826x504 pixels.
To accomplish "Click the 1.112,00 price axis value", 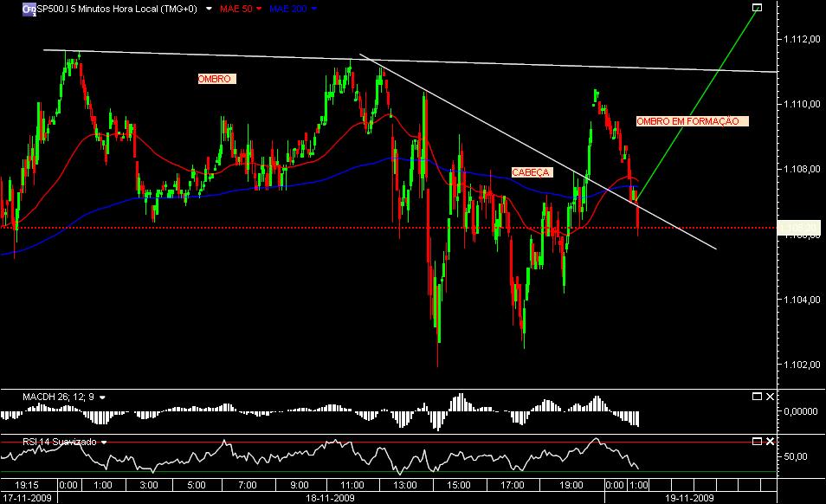I will click(802, 39).
